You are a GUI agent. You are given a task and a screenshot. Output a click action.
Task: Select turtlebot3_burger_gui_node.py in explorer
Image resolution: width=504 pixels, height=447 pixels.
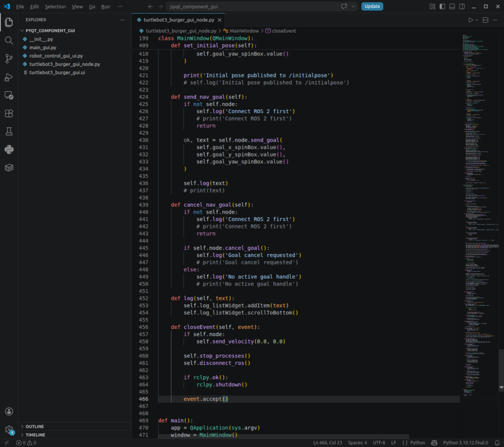[x=64, y=64]
